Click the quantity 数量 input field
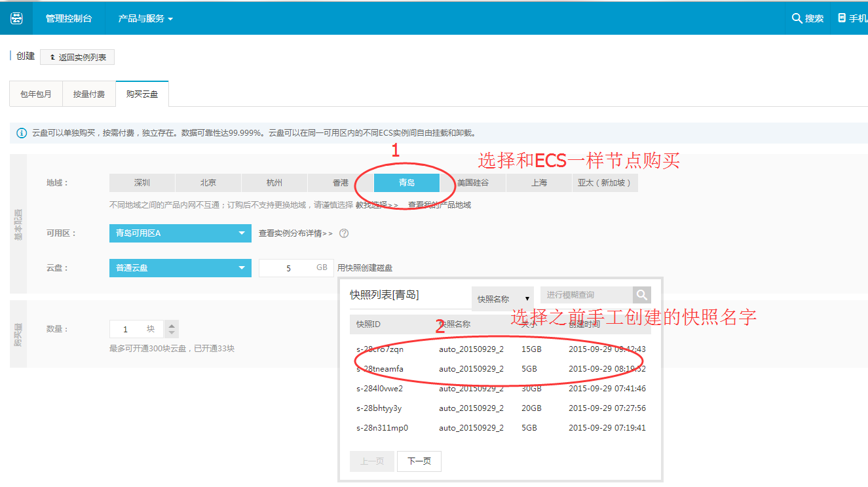 (136, 329)
